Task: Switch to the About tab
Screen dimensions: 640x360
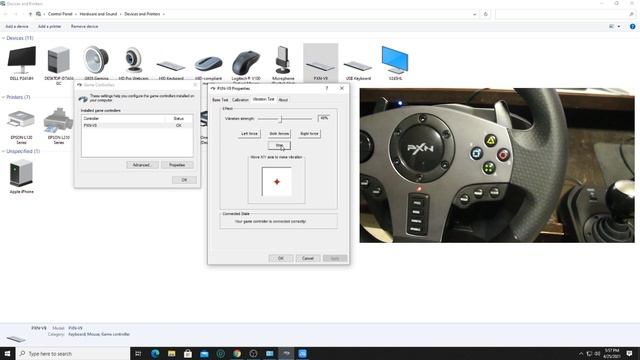Action: point(283,100)
